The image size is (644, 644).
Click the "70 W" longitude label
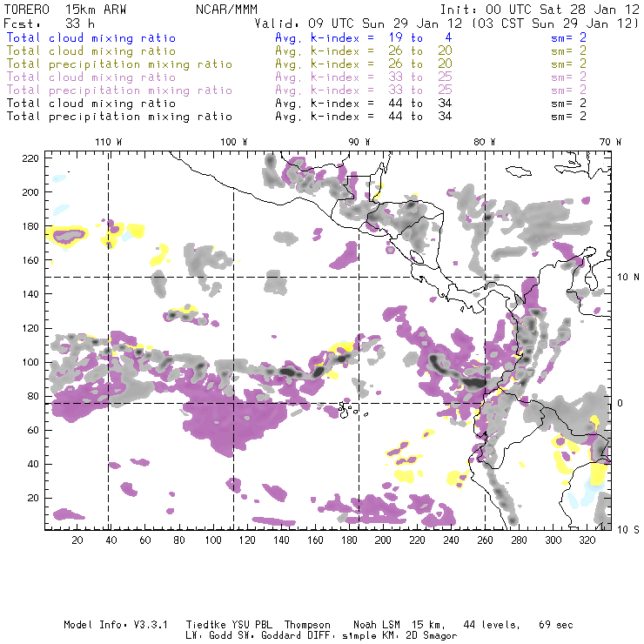[x=610, y=142]
